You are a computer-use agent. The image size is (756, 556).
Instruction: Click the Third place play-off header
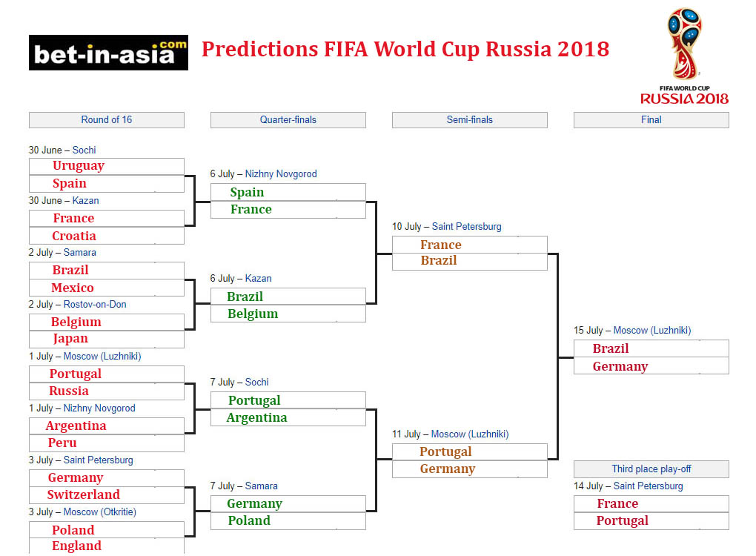click(x=651, y=469)
